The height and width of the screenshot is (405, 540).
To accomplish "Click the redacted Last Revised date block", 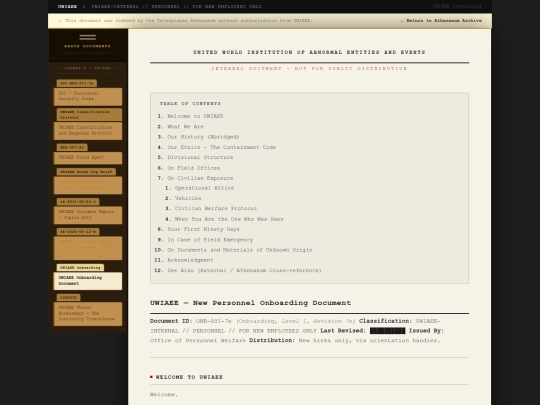I will click(387, 331).
